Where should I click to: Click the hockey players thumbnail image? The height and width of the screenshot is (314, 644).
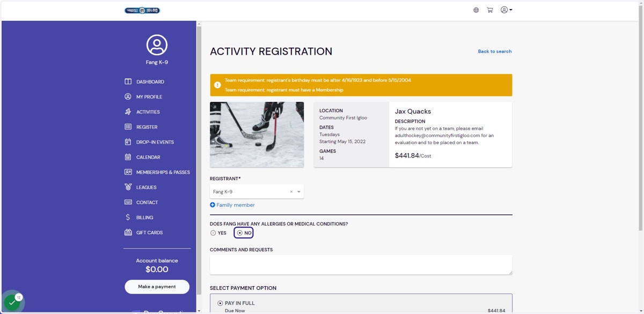257,134
